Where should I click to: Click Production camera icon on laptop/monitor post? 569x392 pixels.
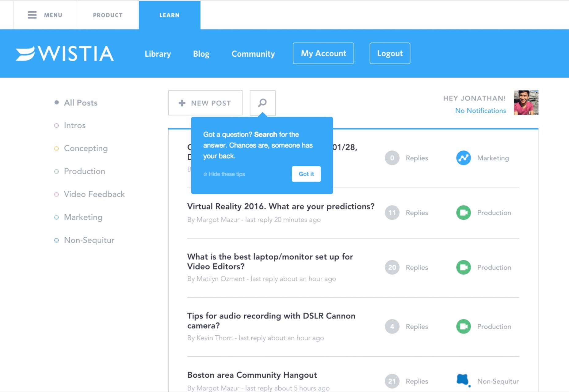coord(464,267)
